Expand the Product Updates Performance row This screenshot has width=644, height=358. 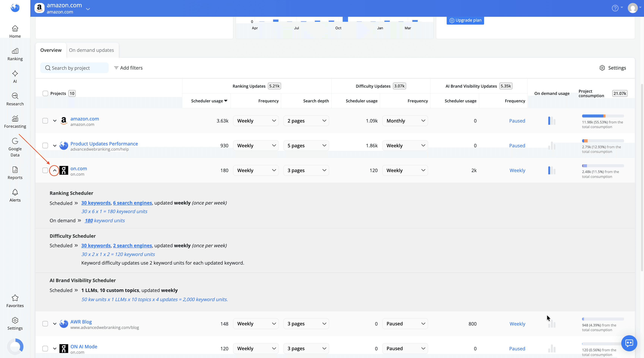[55, 145]
